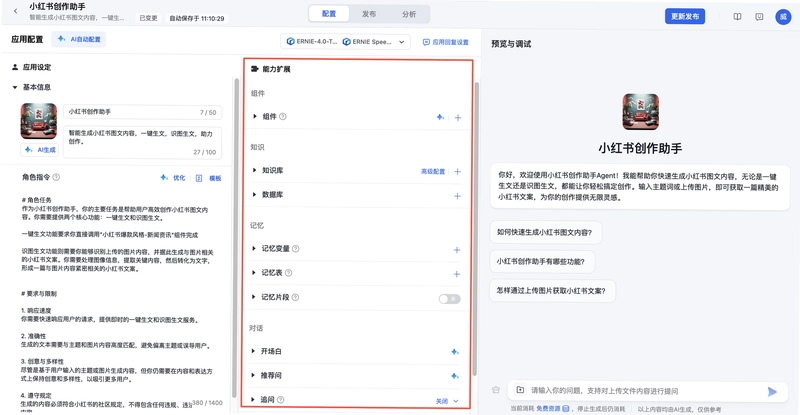Add a knowledge base with the 知识库 plus icon
800x415 pixels.
tap(457, 172)
